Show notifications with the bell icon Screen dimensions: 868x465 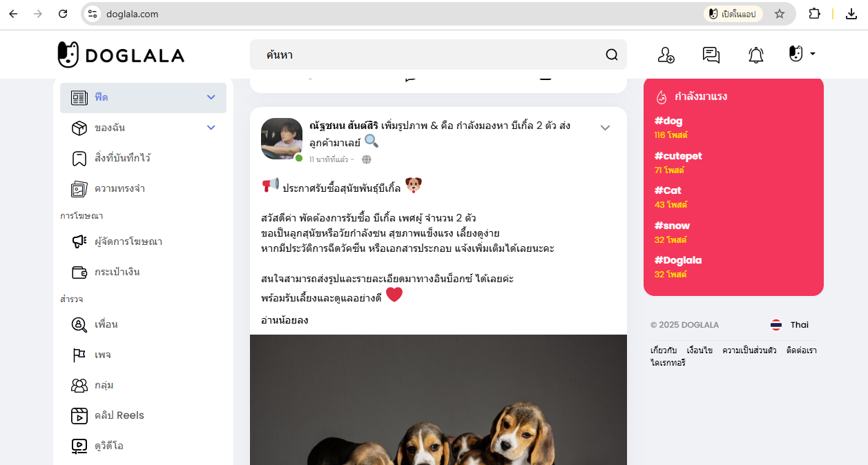tap(756, 55)
